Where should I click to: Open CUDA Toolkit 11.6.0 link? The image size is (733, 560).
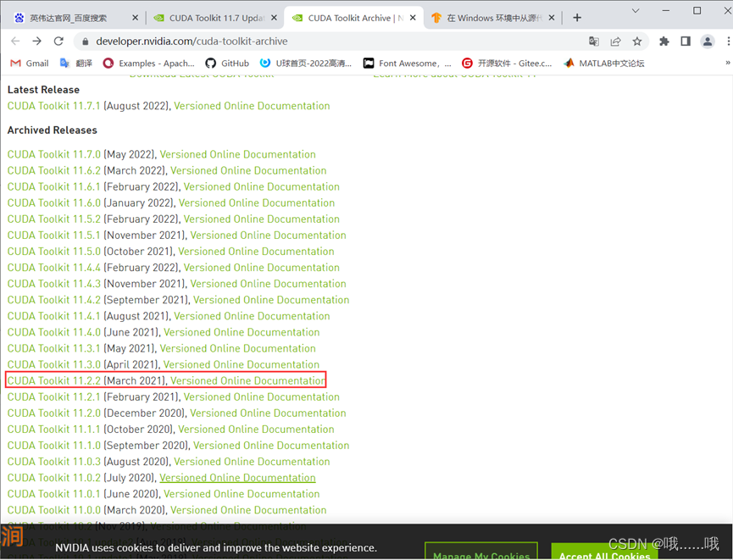[x=53, y=202]
